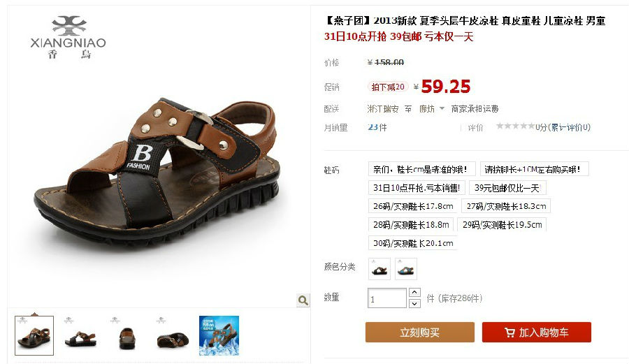Choose size 29码 shoe length 19.5cm
This screenshot has width=629, height=364.
tap(502, 224)
